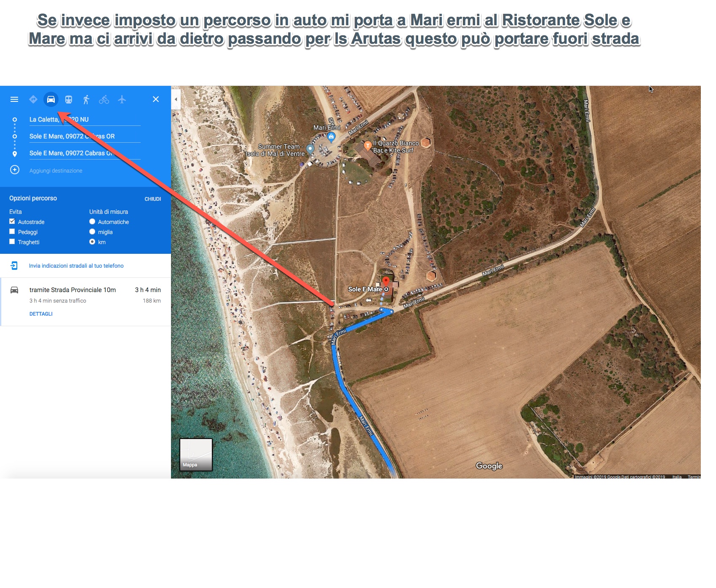Screen dimensions: 716x588
Task: Close route options with CHIUDI
Action: pyautogui.click(x=153, y=199)
